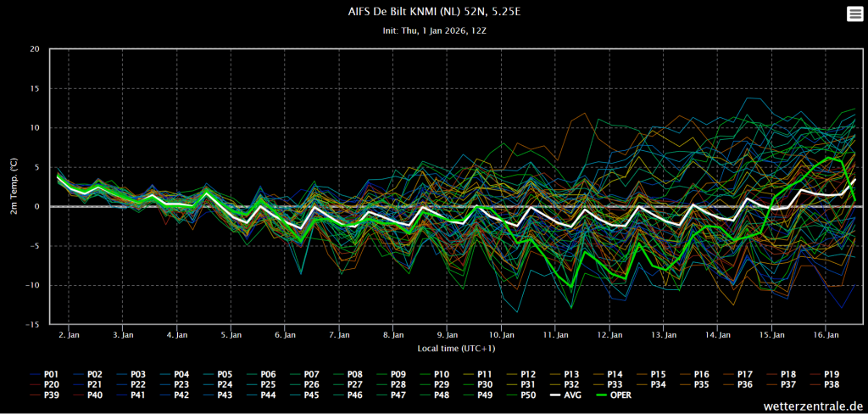Click the 16. Jan x-axis tick label
Viewport: 868px width, 414px height.
coord(826,335)
